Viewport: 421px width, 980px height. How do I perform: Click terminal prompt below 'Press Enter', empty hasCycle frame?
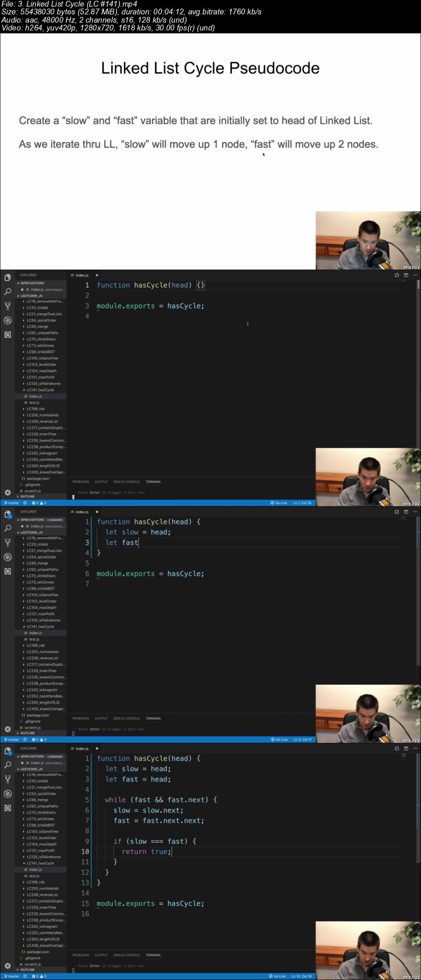coord(74,497)
